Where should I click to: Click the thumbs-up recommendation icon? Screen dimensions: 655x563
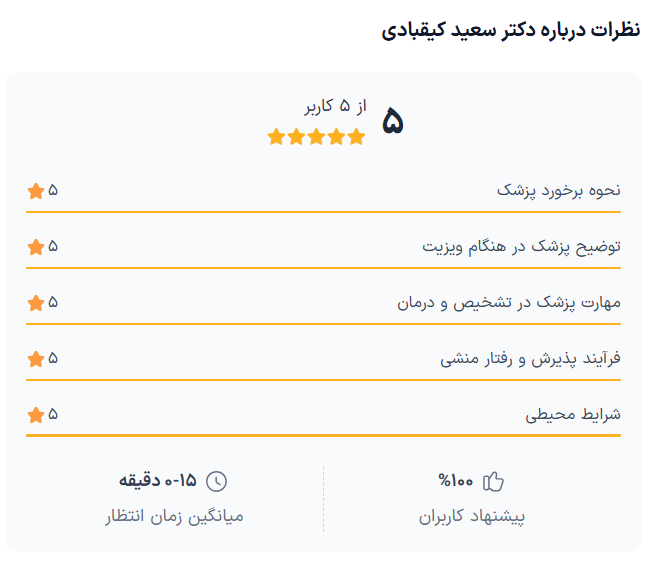point(493,482)
